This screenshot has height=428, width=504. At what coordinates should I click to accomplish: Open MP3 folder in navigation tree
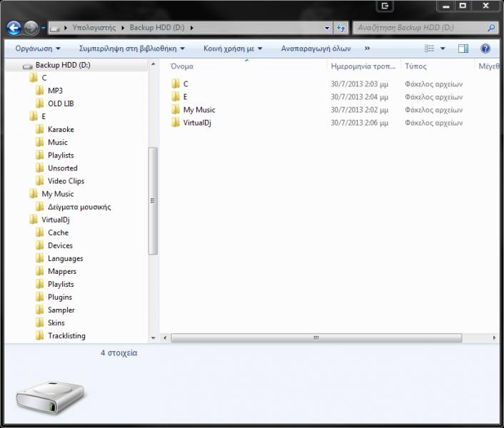pyautogui.click(x=55, y=91)
